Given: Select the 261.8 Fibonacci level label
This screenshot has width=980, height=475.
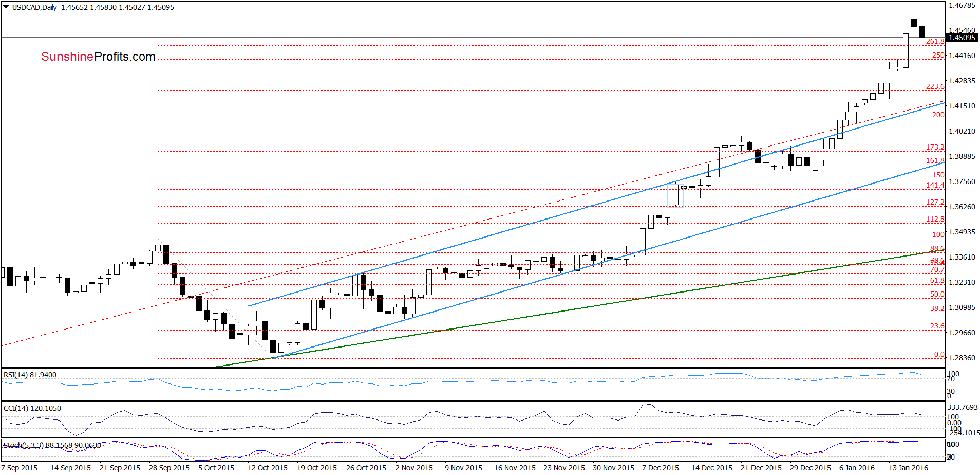Looking at the screenshot, I should [x=935, y=41].
